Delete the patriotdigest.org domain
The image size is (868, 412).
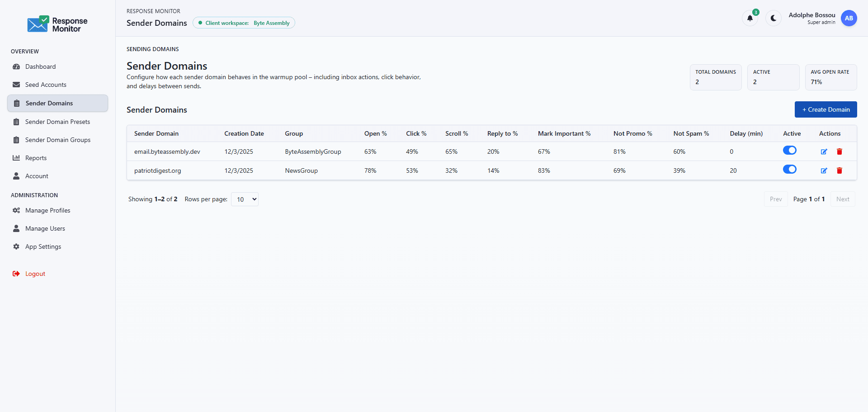839,170
